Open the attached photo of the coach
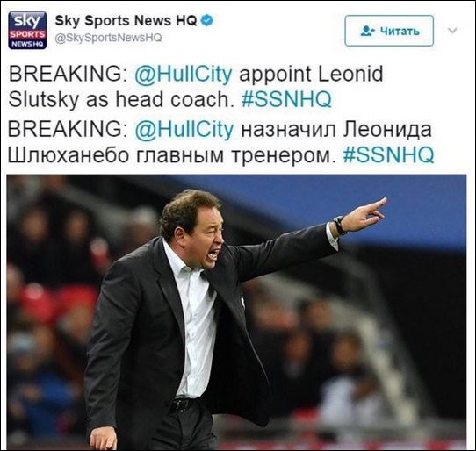The image size is (476, 451). pos(236,312)
